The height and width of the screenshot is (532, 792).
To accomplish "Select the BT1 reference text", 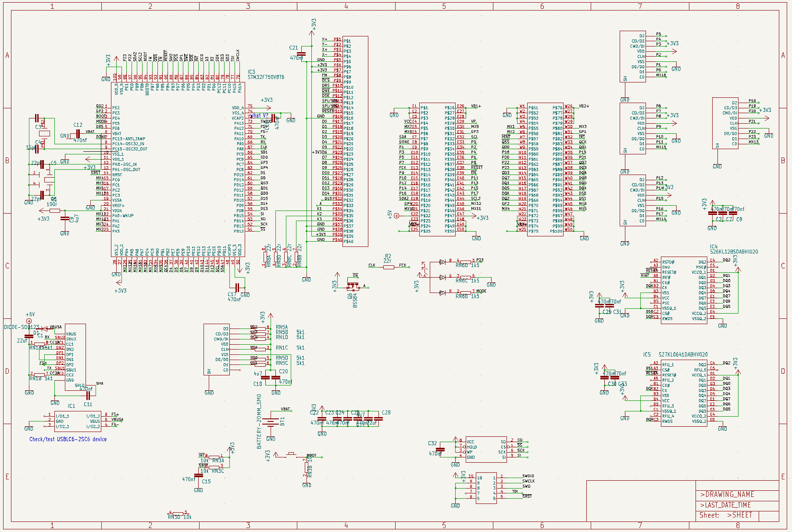I will pos(282,421).
